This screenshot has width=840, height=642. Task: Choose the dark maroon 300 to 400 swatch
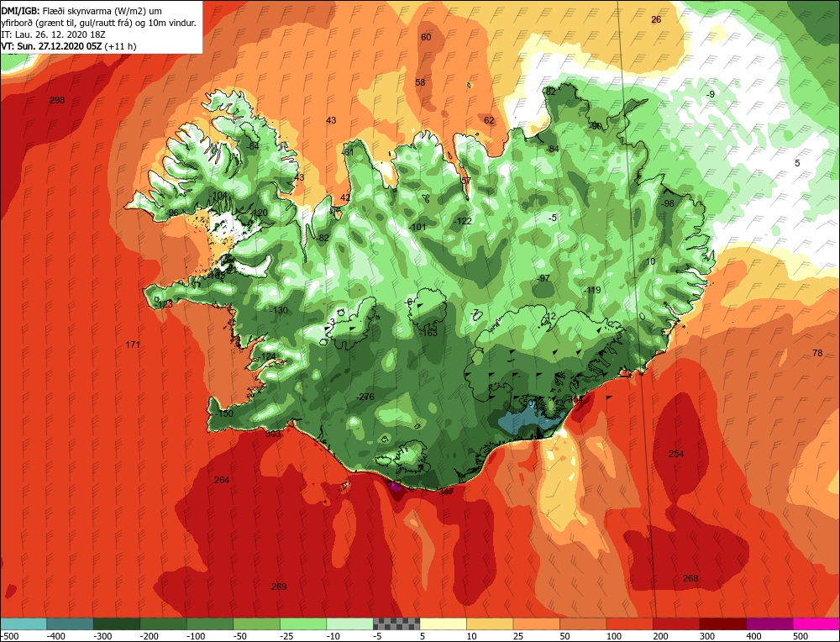point(722,624)
